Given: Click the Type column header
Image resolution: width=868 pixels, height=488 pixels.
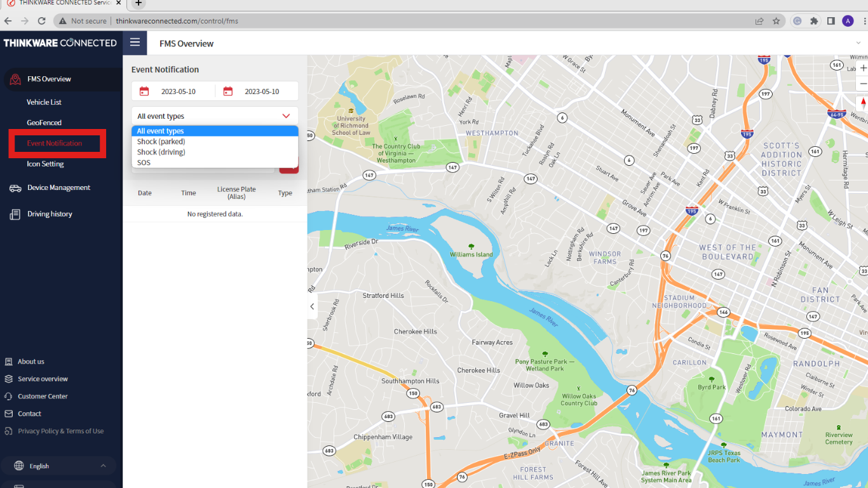Looking at the screenshot, I should [x=285, y=193].
